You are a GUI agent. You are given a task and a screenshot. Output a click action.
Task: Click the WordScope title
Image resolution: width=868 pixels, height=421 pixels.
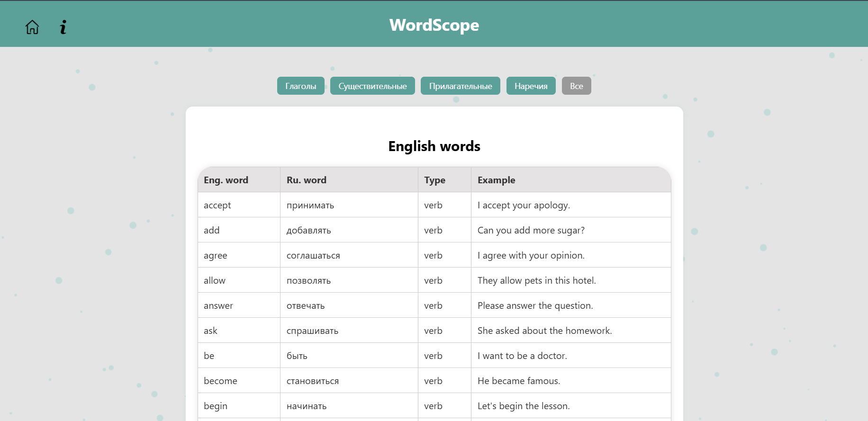pos(434,25)
